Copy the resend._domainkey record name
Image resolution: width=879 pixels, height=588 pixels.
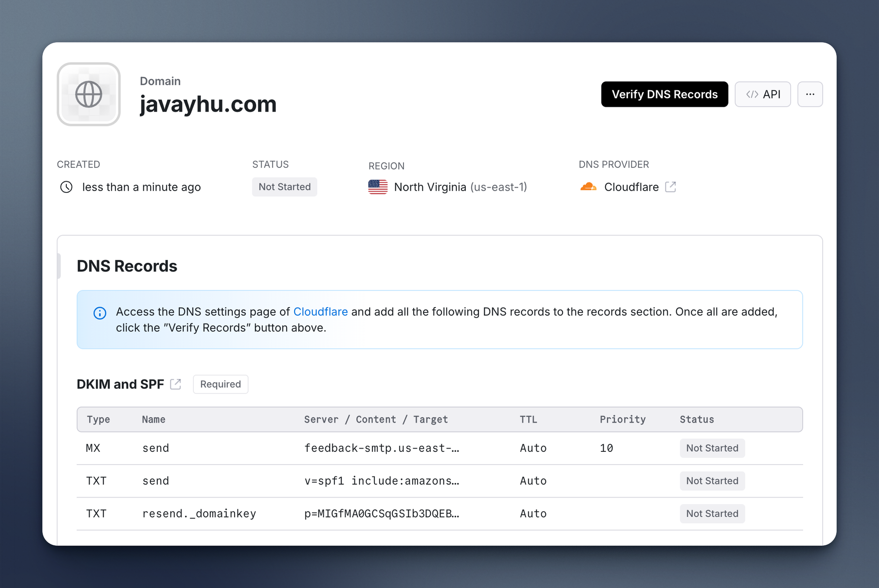199,513
